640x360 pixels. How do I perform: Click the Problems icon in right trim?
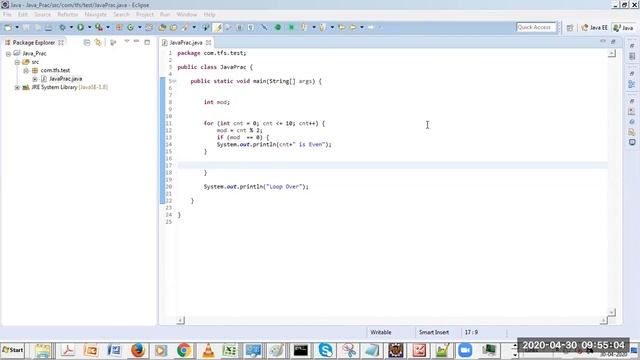pyautogui.click(x=632, y=111)
